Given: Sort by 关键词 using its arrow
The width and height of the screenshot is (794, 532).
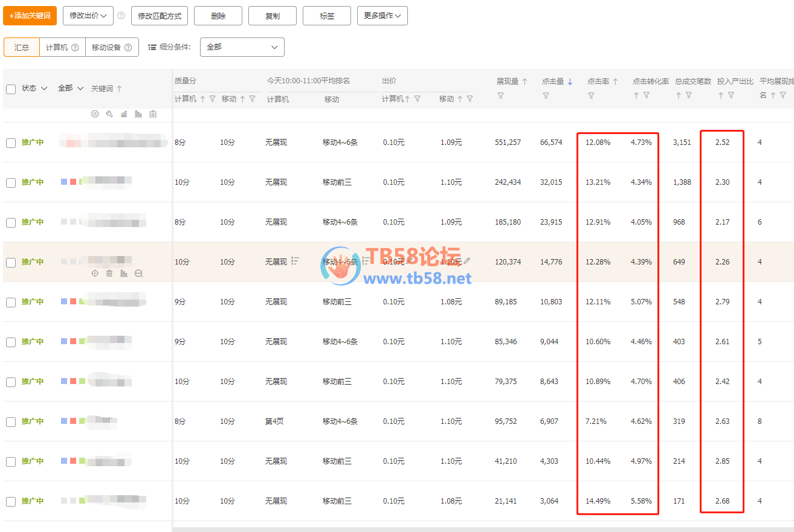Looking at the screenshot, I should point(119,89).
